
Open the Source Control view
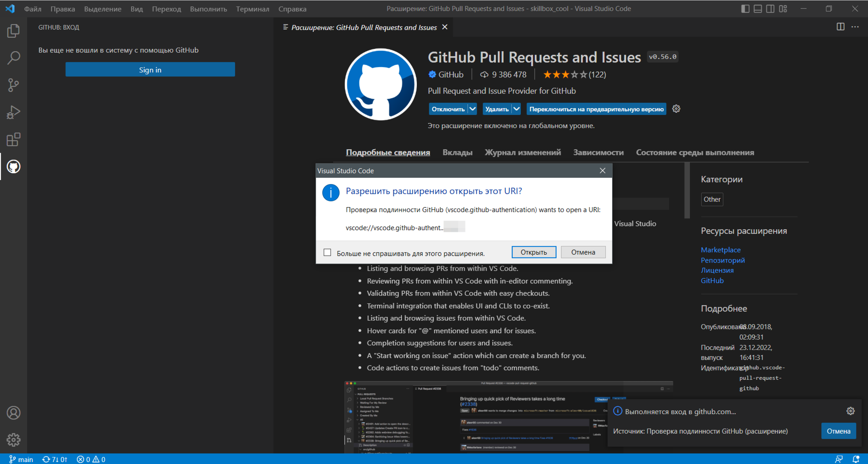point(14,85)
